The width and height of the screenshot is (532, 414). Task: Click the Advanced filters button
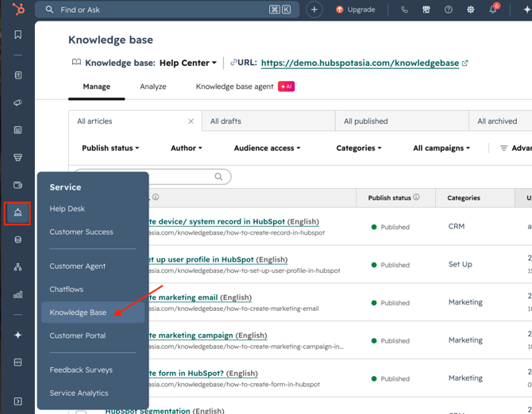[x=516, y=148]
